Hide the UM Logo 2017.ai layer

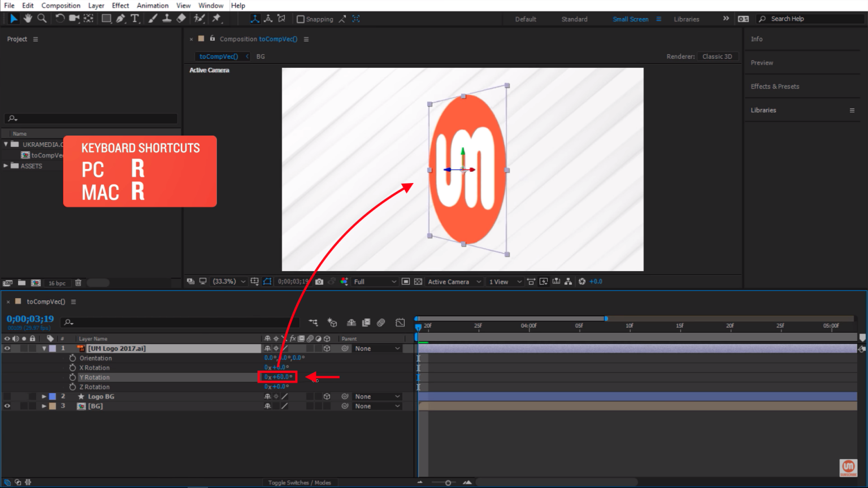7,348
